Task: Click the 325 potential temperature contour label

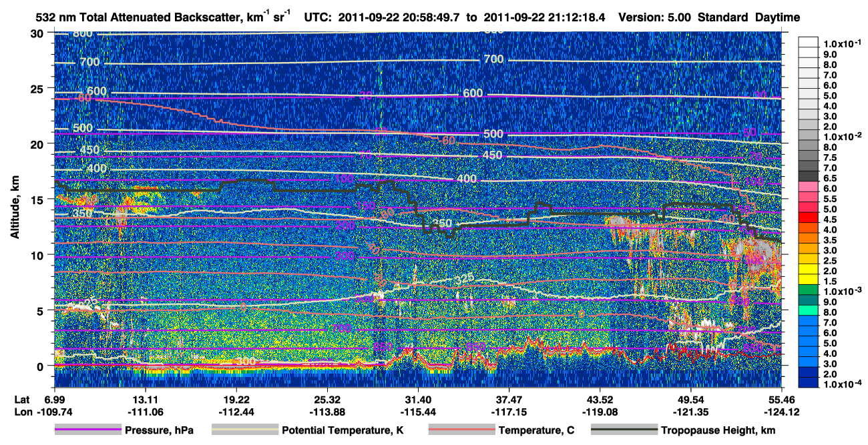Action: click(464, 278)
